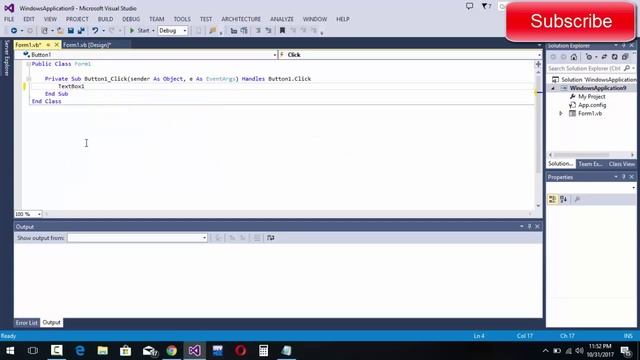Viewport: 640px width, 360px height.
Task: Expand the Form1.vb tree node
Action: [561, 113]
